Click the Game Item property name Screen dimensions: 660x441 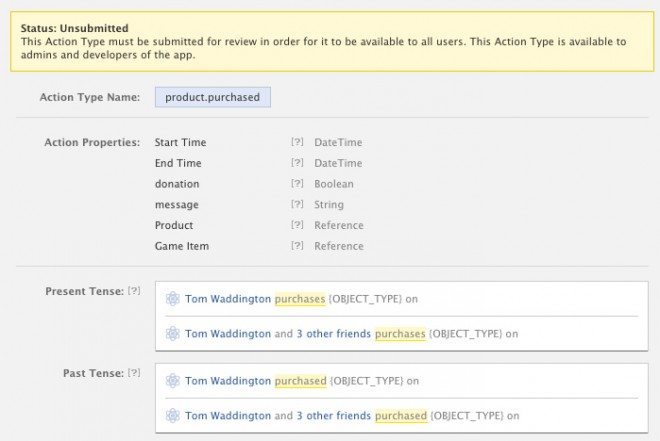pos(182,246)
